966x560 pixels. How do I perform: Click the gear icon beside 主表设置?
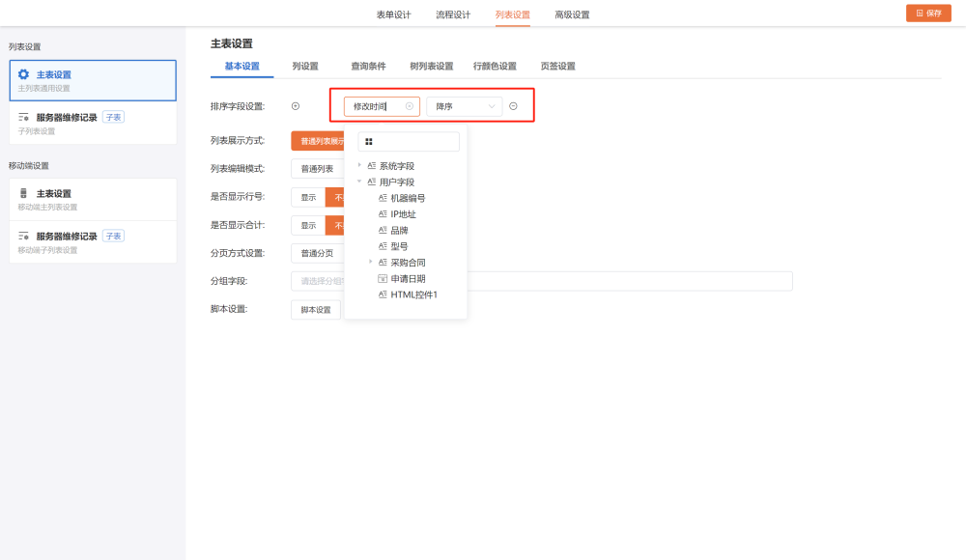click(x=24, y=74)
